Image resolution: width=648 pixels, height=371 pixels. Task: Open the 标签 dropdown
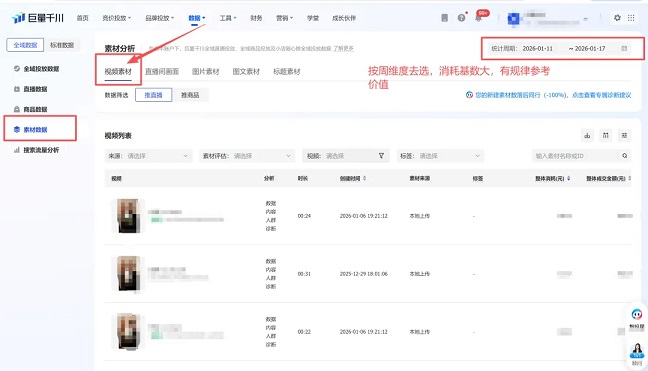[440, 156]
